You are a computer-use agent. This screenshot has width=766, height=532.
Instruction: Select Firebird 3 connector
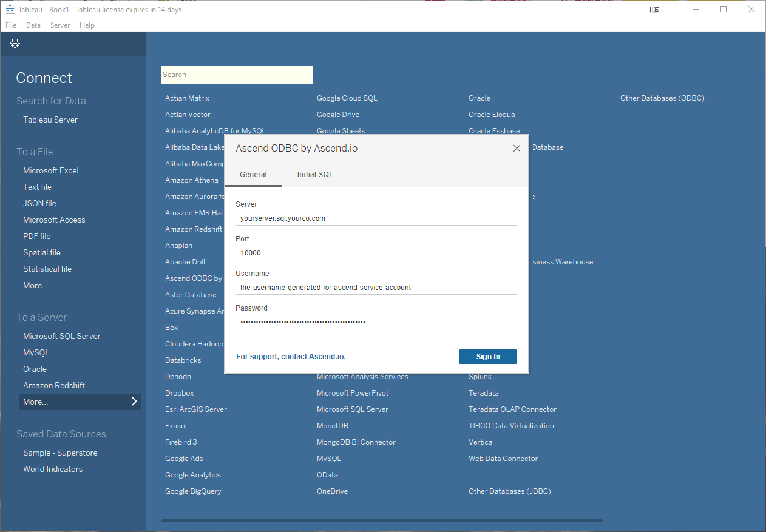pyautogui.click(x=181, y=442)
